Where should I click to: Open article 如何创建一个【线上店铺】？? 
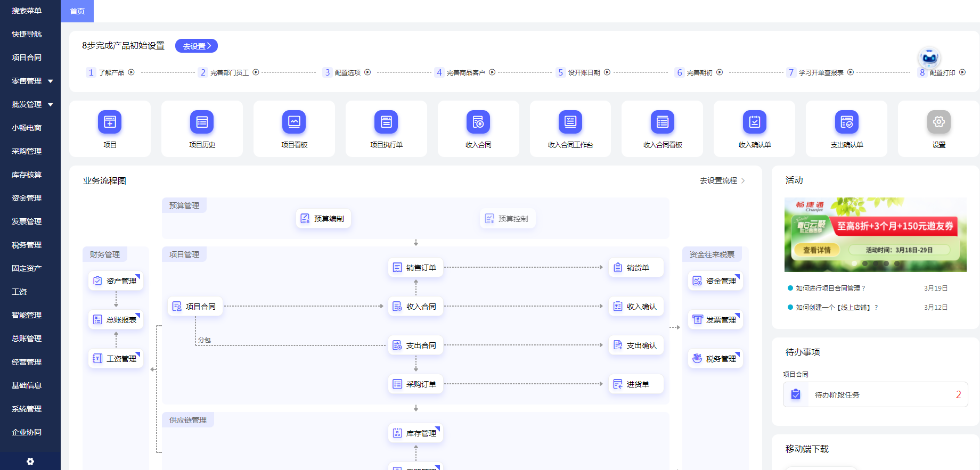click(837, 307)
